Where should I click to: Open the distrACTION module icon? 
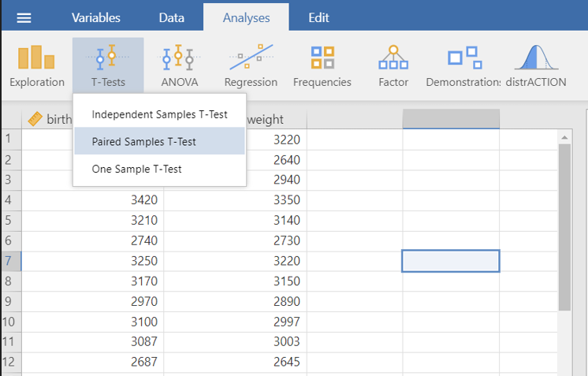point(535,65)
